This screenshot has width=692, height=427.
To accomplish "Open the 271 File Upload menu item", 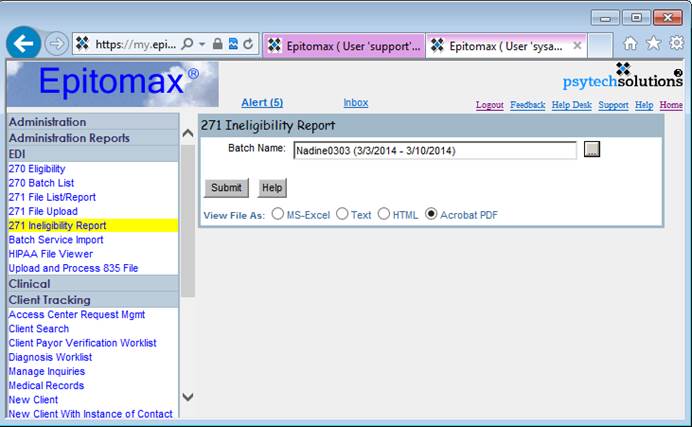I will (43, 211).
